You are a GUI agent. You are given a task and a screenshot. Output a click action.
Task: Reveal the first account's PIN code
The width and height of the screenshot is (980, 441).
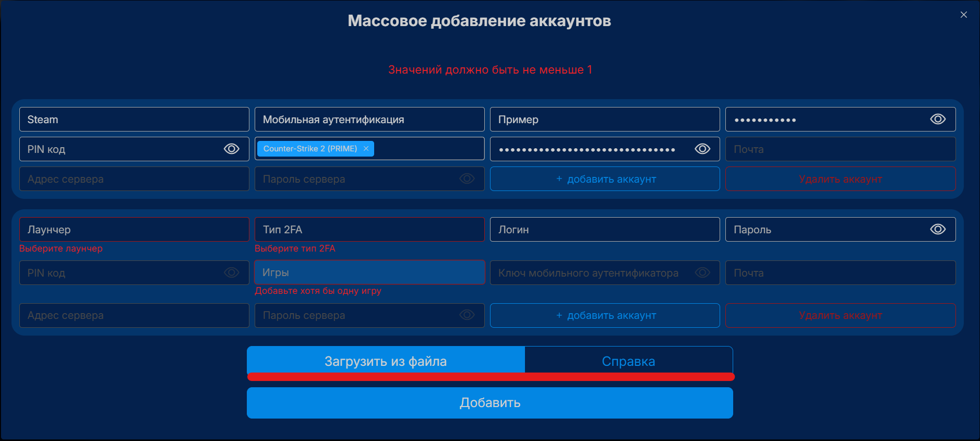[x=232, y=149]
